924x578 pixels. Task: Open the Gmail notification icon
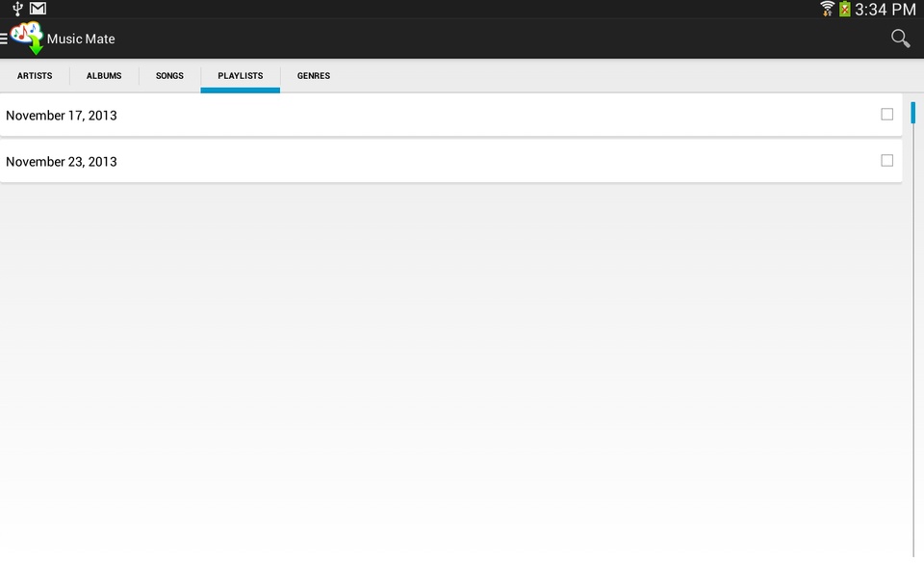coord(38,9)
